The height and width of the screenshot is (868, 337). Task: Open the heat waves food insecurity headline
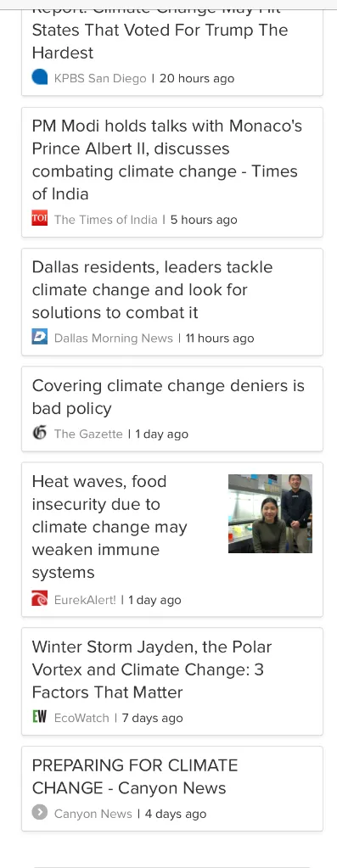109,526
